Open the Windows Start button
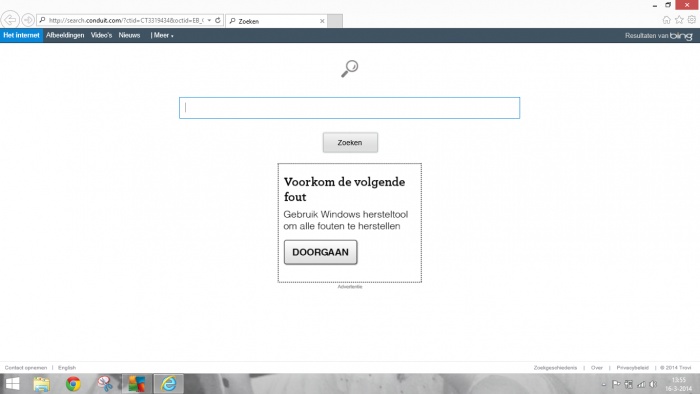700x394 pixels. tap(12, 384)
